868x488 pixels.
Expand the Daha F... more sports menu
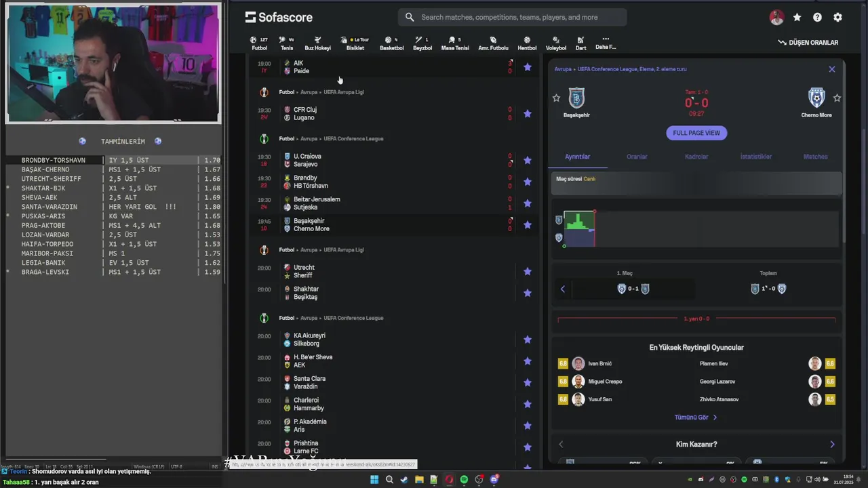(x=606, y=43)
